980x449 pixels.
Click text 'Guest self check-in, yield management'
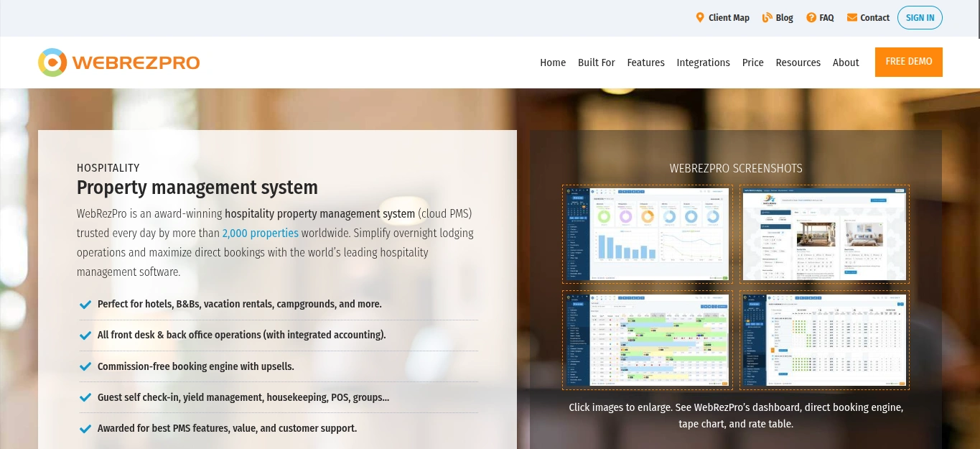[243, 397]
